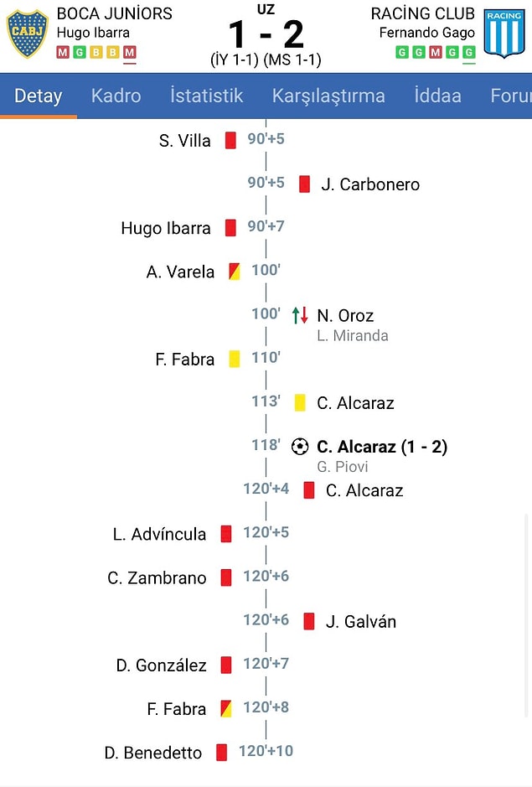The width and height of the screenshot is (532, 787).
Task: Click the 120'+4 timeline marker
Action: (x=266, y=489)
